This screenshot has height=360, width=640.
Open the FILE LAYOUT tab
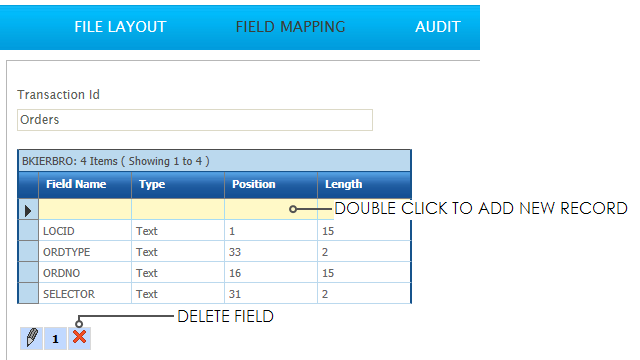120,27
